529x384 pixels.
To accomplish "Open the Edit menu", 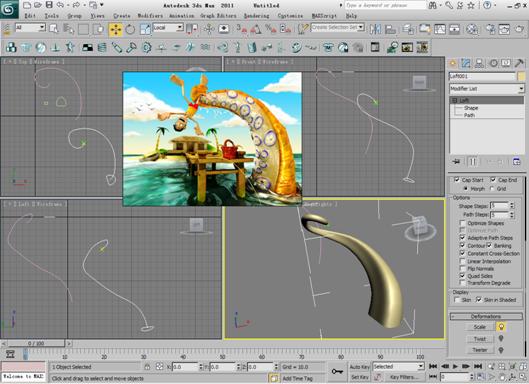I will click(x=30, y=16).
